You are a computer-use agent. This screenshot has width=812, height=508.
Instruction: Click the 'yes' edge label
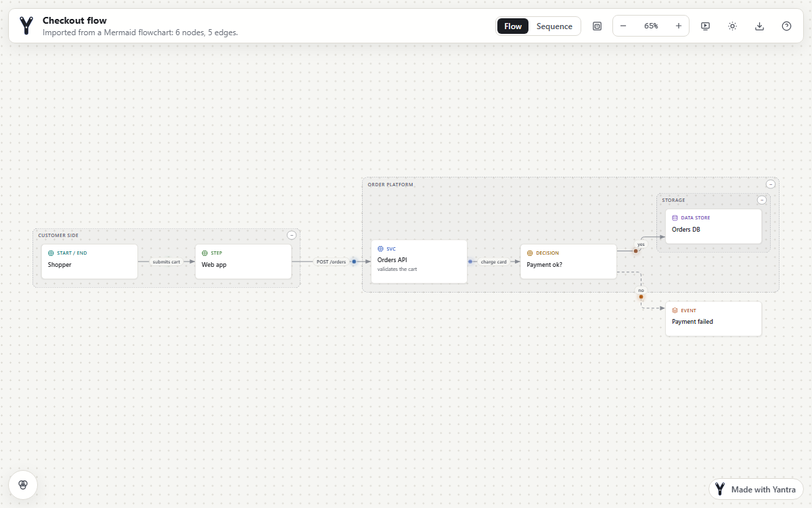(x=641, y=244)
